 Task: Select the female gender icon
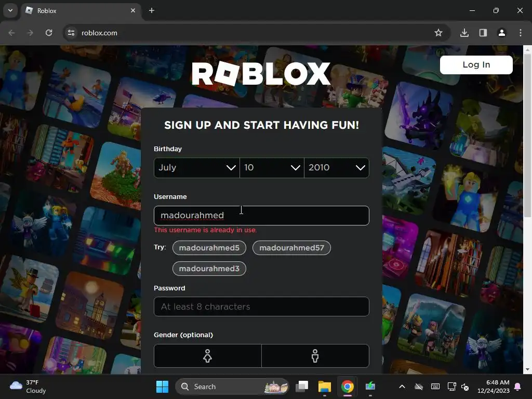[208, 356]
